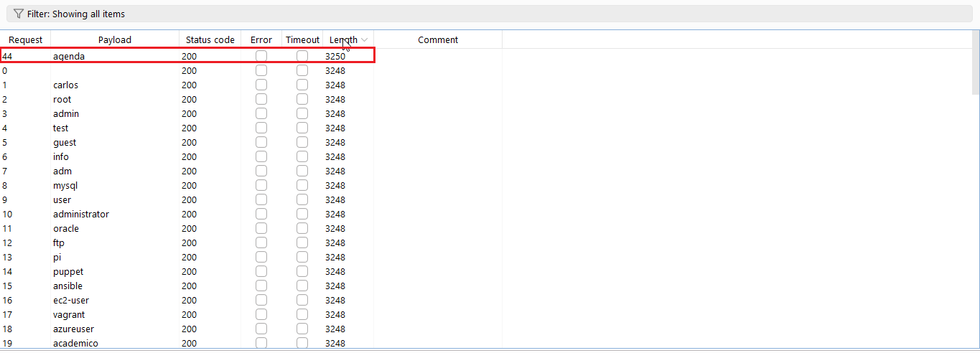
Task: Click the Length column sort arrow
Action: 365,39
